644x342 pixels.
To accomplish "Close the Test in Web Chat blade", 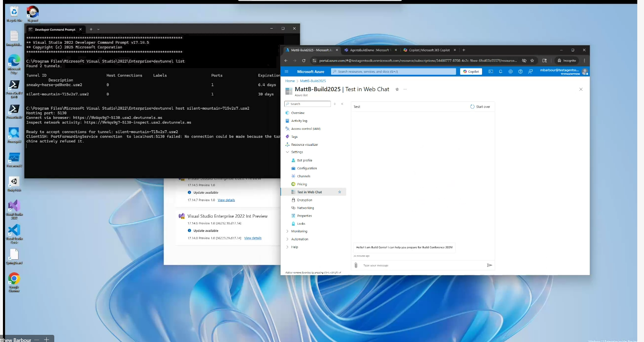I will [581, 89].
